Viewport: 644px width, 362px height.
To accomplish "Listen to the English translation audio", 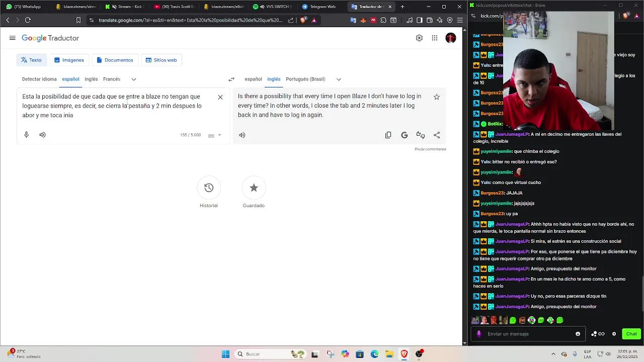I will 242,135.
